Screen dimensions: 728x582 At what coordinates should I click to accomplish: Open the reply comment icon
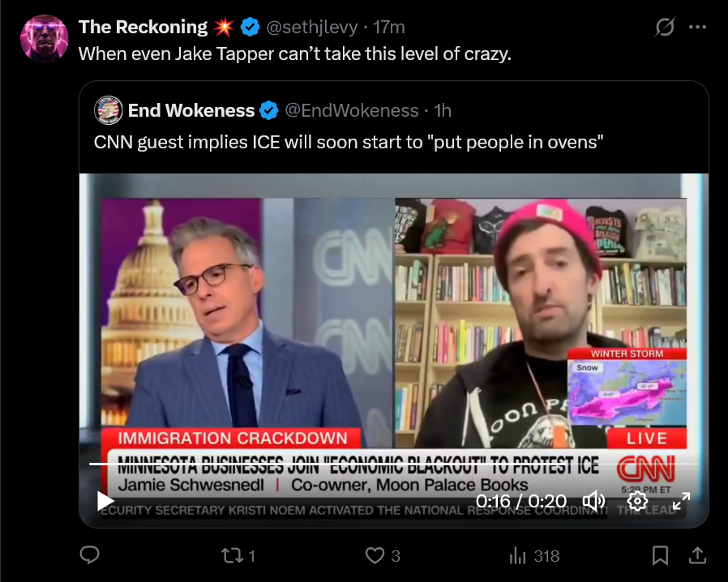(90, 555)
